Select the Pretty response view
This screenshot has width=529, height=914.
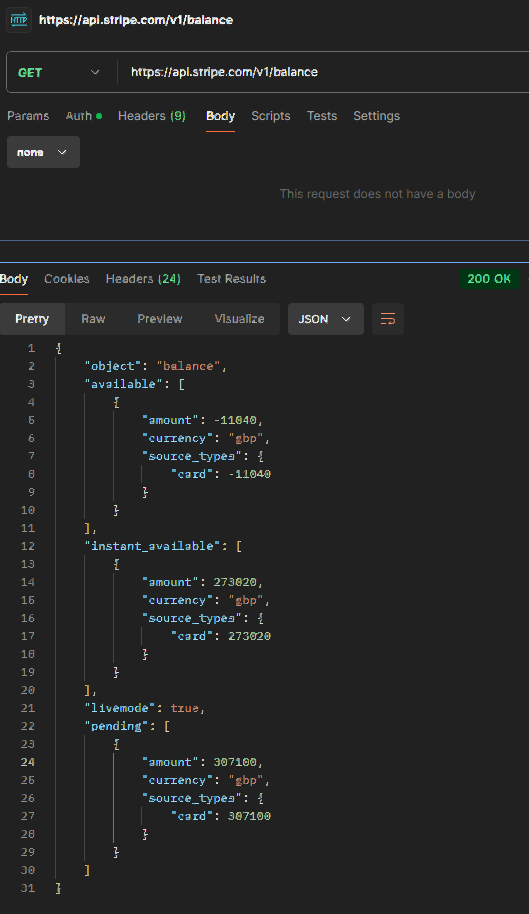tap(32, 319)
